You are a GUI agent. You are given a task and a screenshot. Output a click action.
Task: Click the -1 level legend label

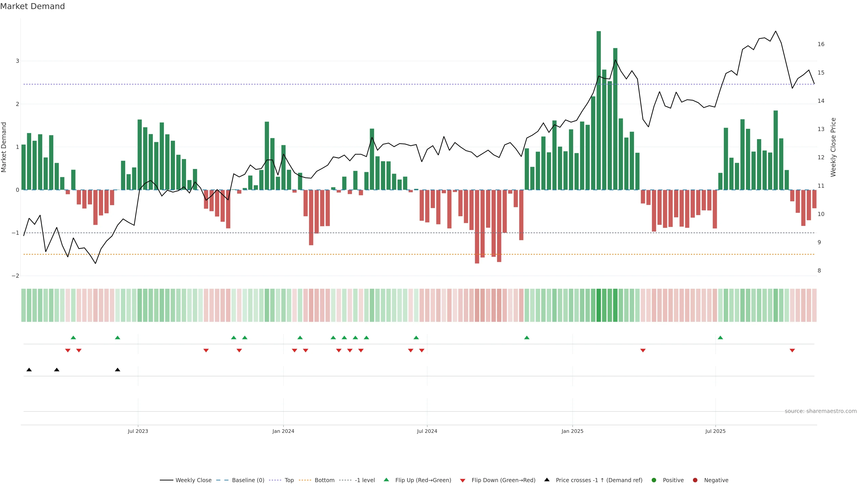[365, 480]
